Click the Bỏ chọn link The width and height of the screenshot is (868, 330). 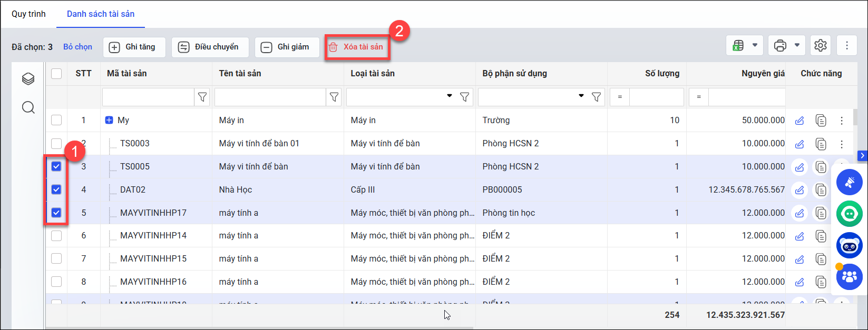click(77, 47)
